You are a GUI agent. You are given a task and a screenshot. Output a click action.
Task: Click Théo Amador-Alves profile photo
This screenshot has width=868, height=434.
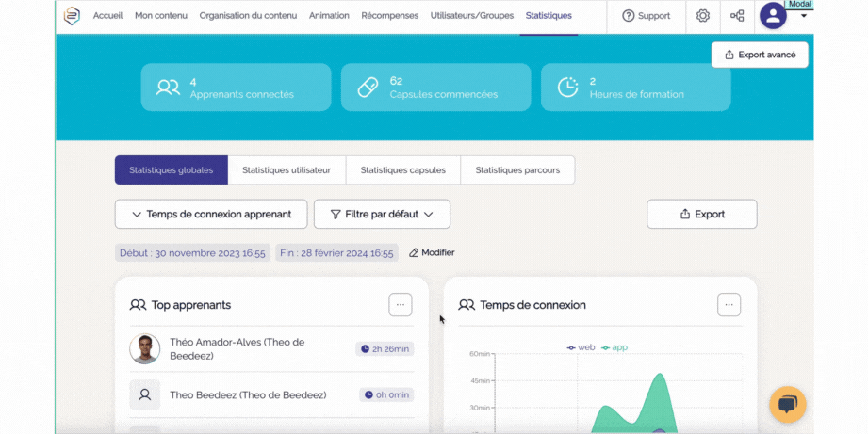pos(145,349)
